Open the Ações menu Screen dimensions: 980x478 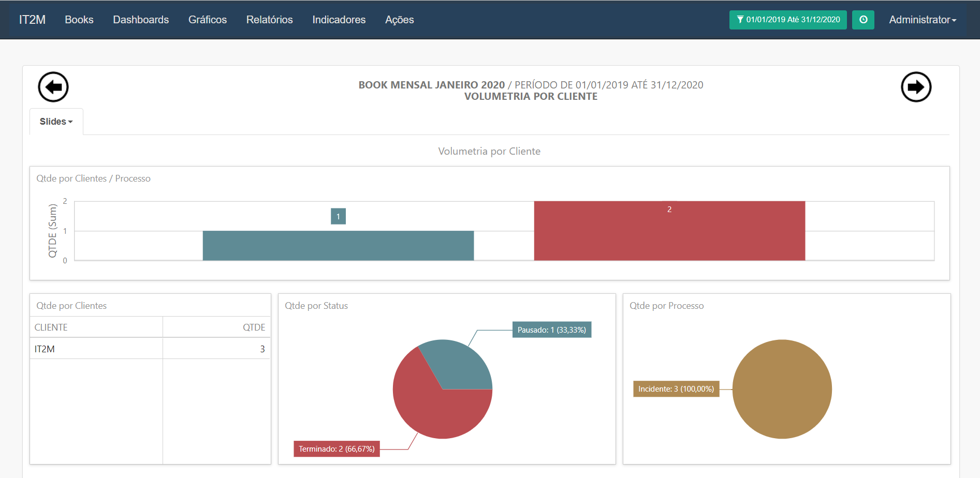399,20
